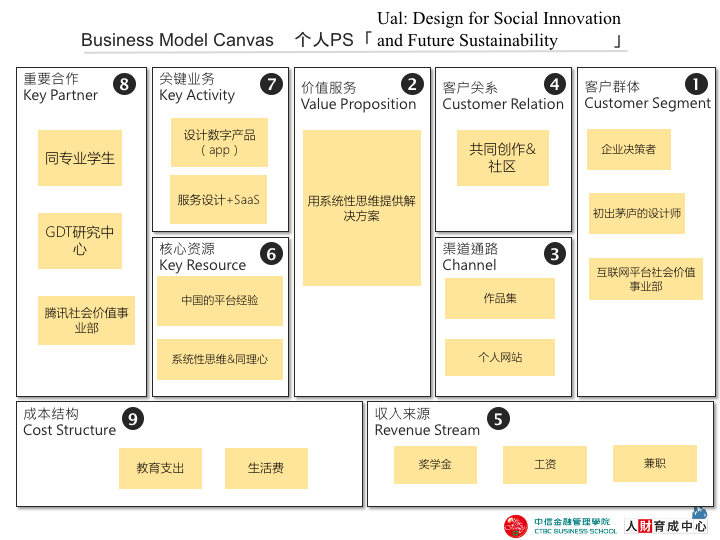Click the 成本结构 label

51,414
